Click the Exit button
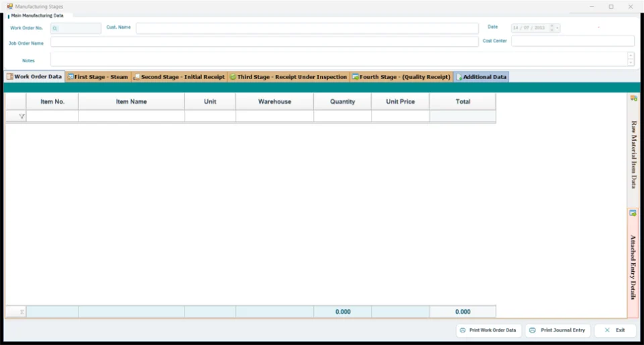644x345 pixels. coord(615,330)
